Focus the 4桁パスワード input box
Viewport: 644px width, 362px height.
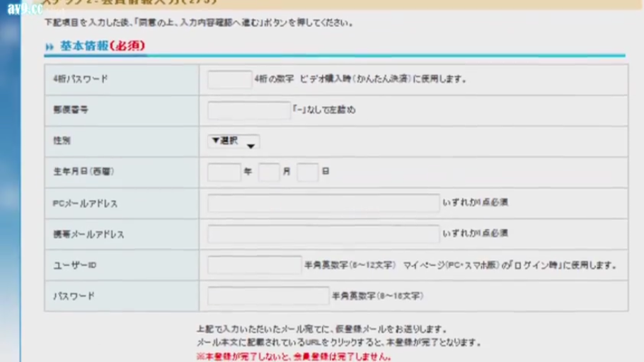(229, 80)
